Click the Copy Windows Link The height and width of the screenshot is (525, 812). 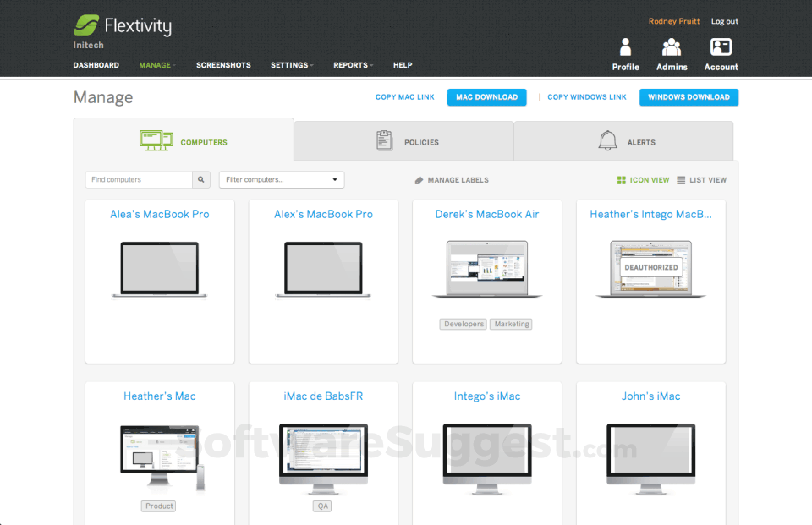pyautogui.click(x=585, y=97)
